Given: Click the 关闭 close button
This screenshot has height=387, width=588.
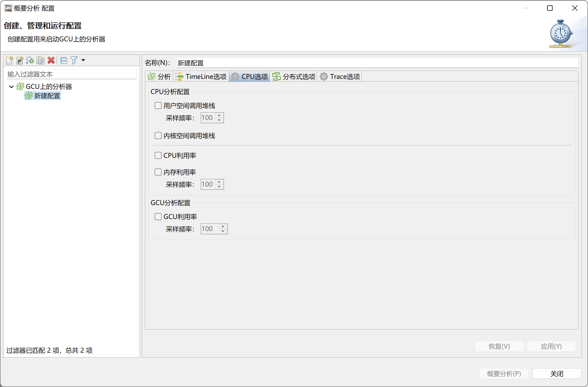Looking at the screenshot, I should pyautogui.click(x=557, y=374).
